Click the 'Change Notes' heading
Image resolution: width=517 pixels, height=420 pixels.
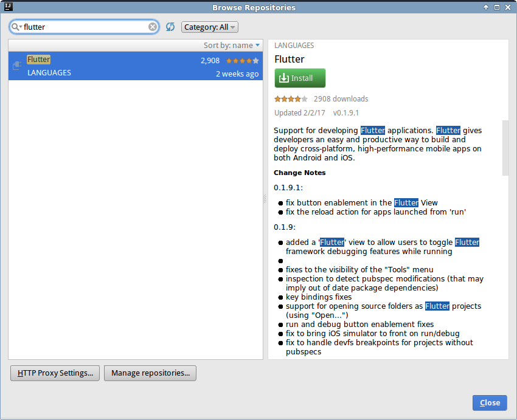pyautogui.click(x=299, y=173)
